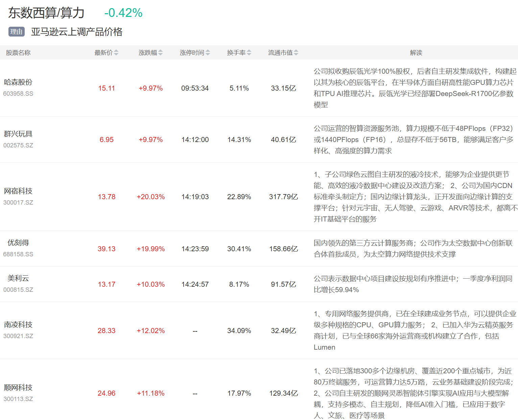This screenshot has width=518, height=420.
Task: Click the 涨跌幅 column sort icon
Action: tap(160, 53)
